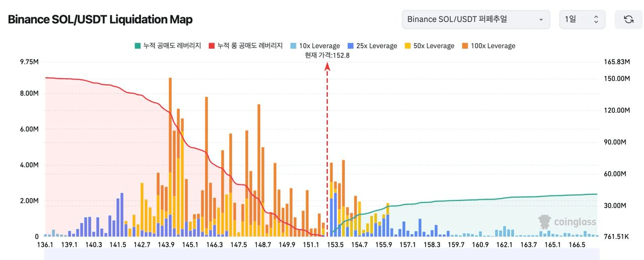Screen dimensions: 644x260
Task: Click the 136.1 price axis label
Action: coord(45,245)
